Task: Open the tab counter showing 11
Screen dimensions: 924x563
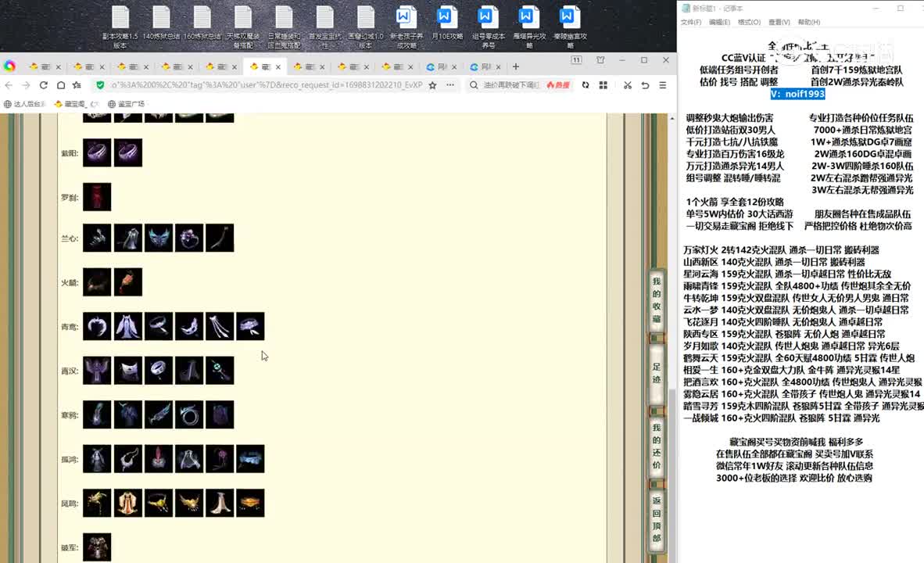Action: point(576,60)
